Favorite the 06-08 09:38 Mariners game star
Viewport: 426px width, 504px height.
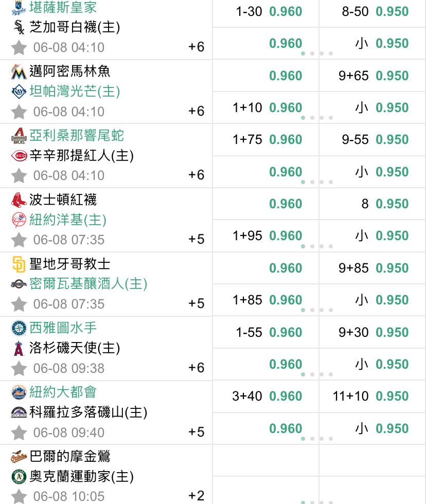(x=19, y=368)
